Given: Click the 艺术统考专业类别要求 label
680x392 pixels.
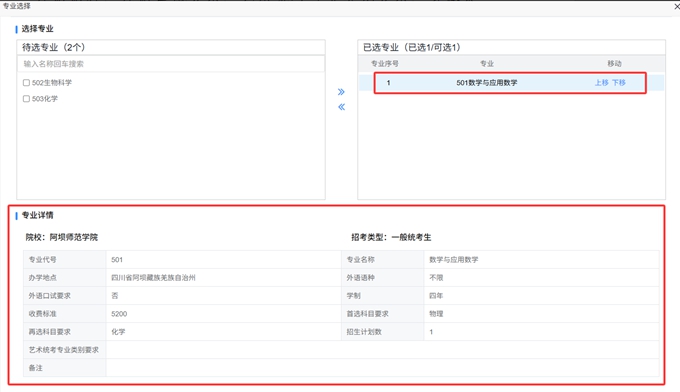Looking at the screenshot, I should (x=64, y=350).
